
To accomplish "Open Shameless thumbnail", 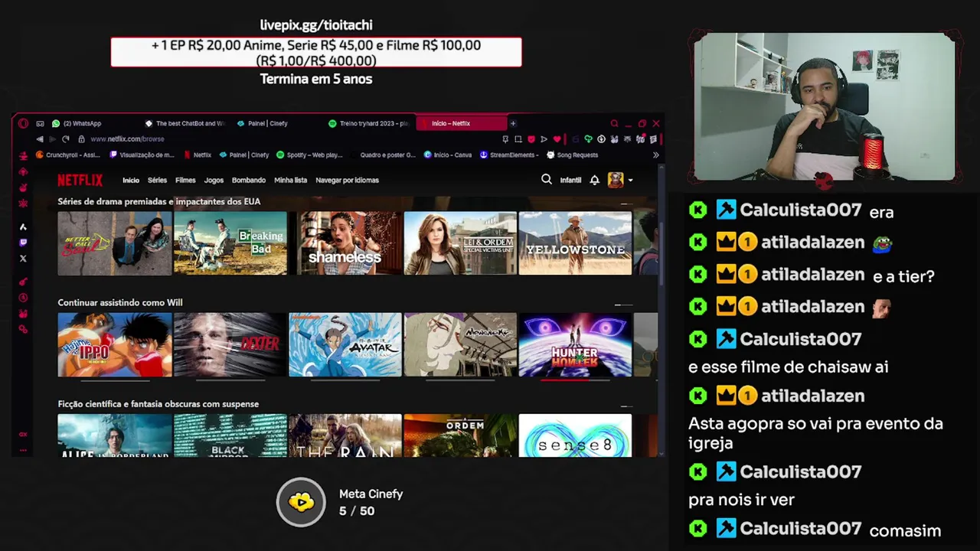I will tap(345, 243).
